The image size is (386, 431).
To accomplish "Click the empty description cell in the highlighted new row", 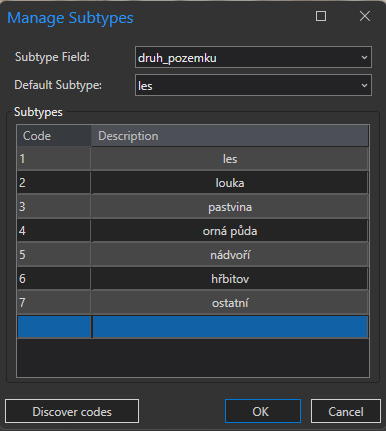I will [x=230, y=327].
